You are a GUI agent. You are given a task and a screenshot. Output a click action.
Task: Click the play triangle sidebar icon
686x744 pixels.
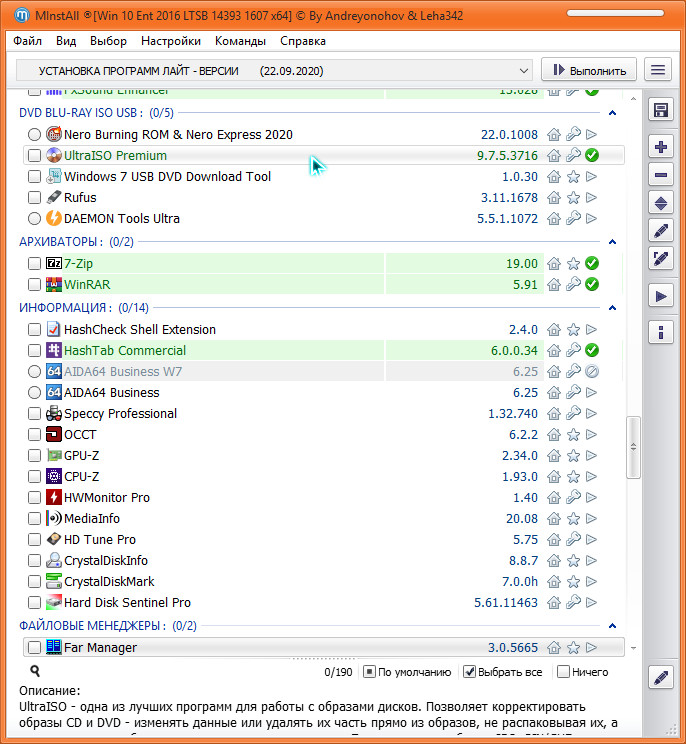[x=660, y=296]
